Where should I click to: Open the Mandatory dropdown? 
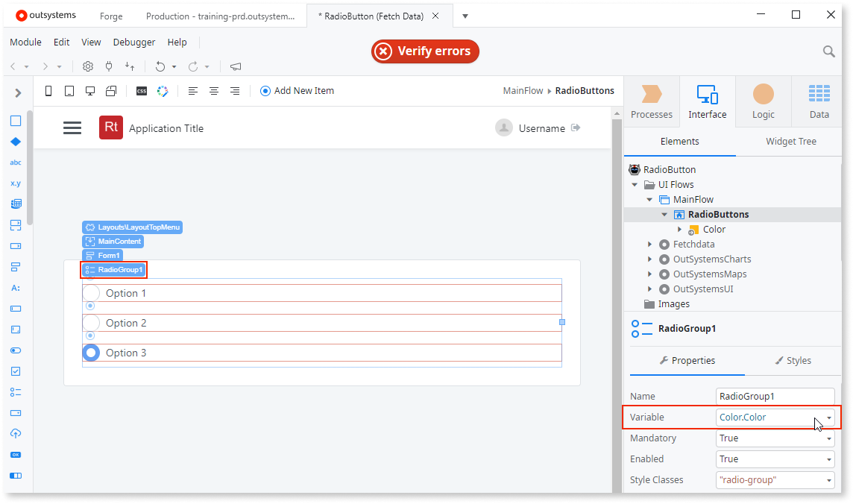(x=828, y=438)
